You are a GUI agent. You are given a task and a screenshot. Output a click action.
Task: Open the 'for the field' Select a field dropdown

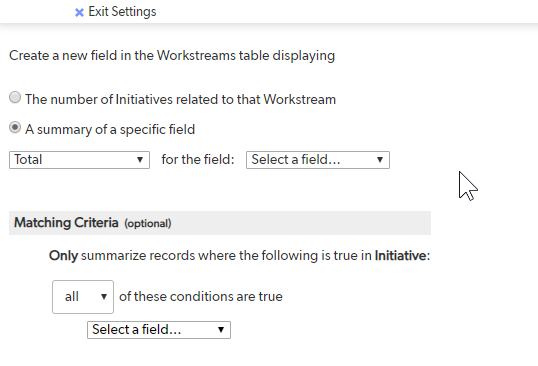(318, 160)
